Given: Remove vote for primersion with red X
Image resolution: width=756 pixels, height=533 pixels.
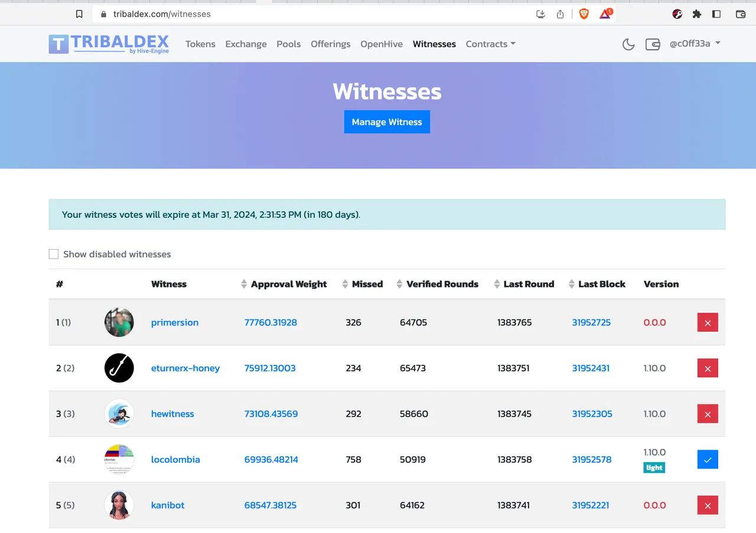Looking at the screenshot, I should point(708,322).
